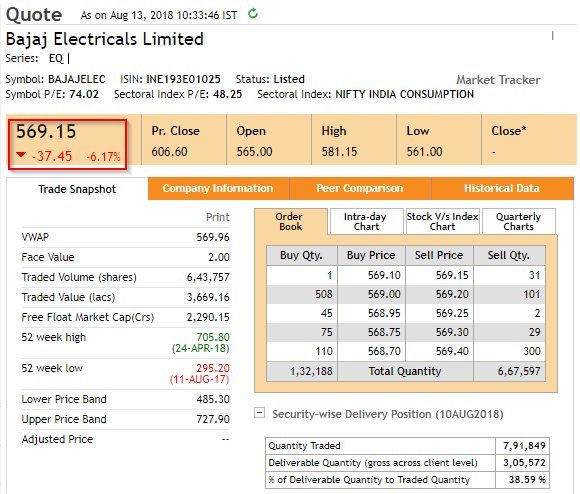The width and height of the screenshot is (580, 494).
Task: Click the Open value 565.00
Action: tap(254, 152)
